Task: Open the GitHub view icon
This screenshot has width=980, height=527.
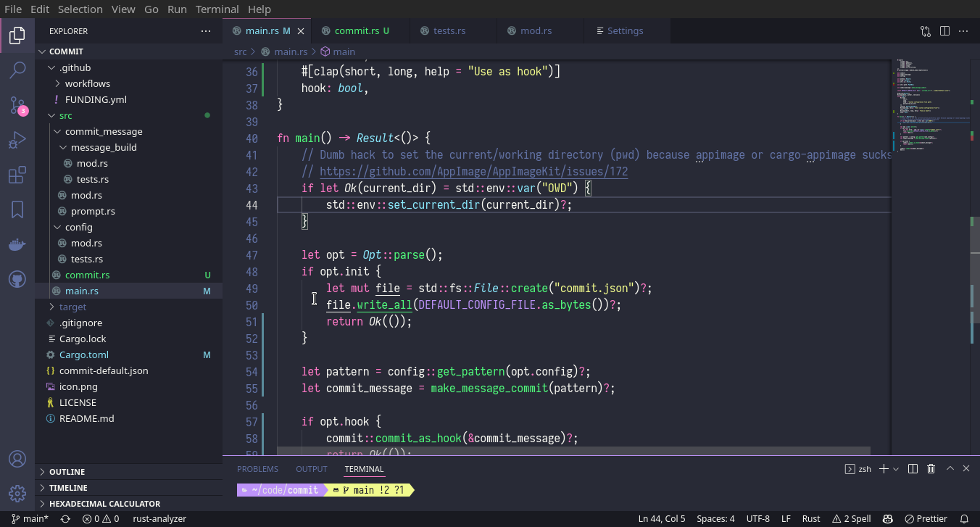Action: (17, 280)
